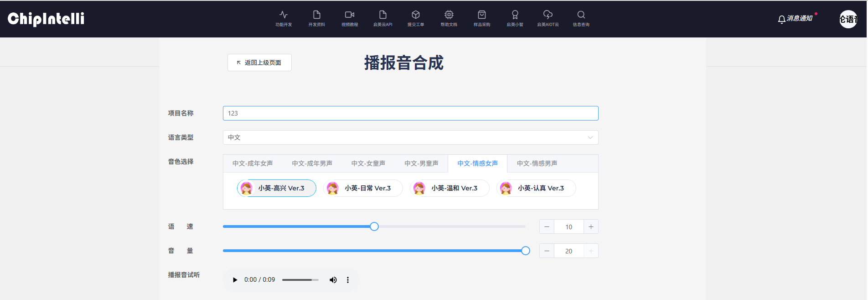The height and width of the screenshot is (300, 868).
Task: Click the 提交工单 cube icon
Action: coord(415,15)
